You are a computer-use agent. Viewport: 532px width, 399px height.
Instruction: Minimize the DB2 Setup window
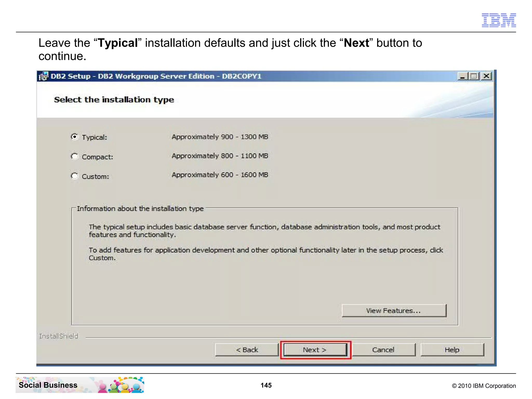(462, 76)
